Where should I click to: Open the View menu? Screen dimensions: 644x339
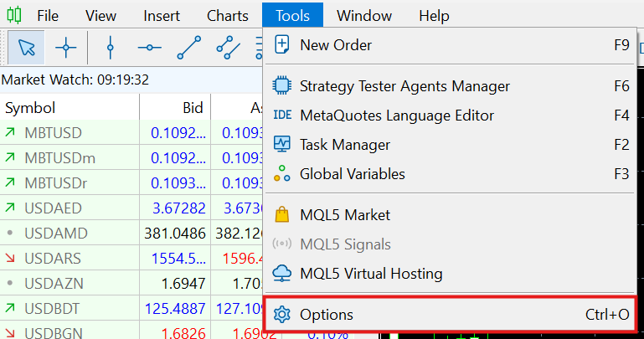[100, 16]
